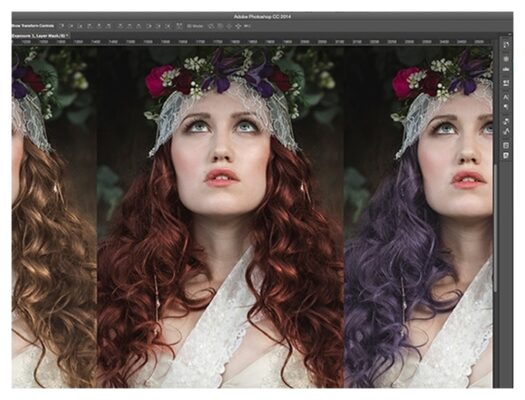525x400 pixels.
Task: Click the last distribute spacing icon
Action: point(168,26)
